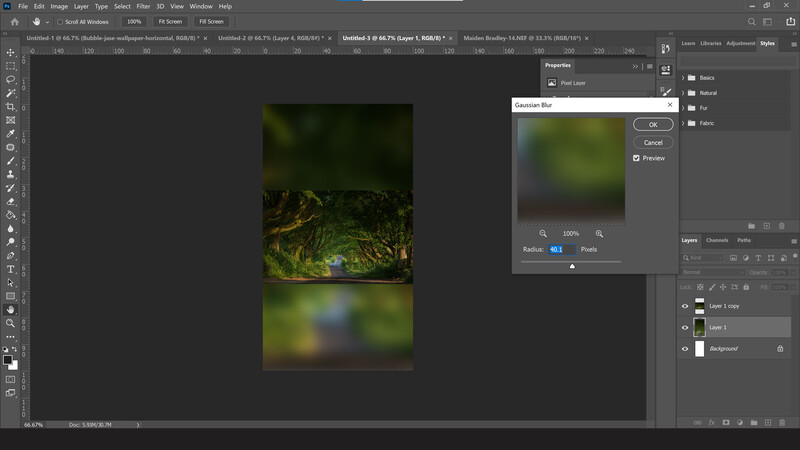The height and width of the screenshot is (450, 800).
Task: Zoom in on Gaussian Blur preview
Action: click(599, 234)
